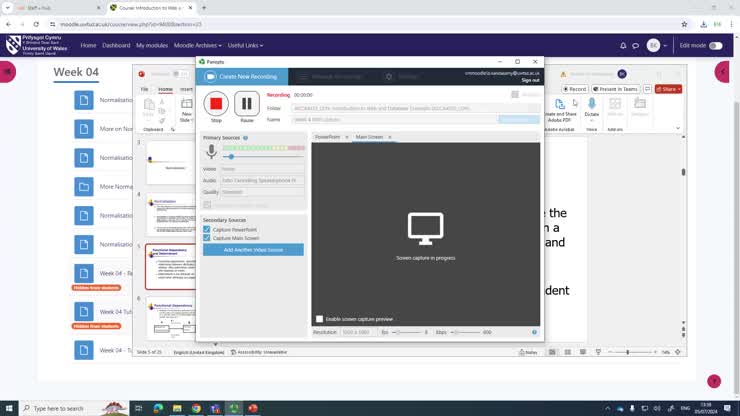Adjust the microphone volume slider
This screenshot has height=416, width=740.
pyautogui.click(x=231, y=157)
